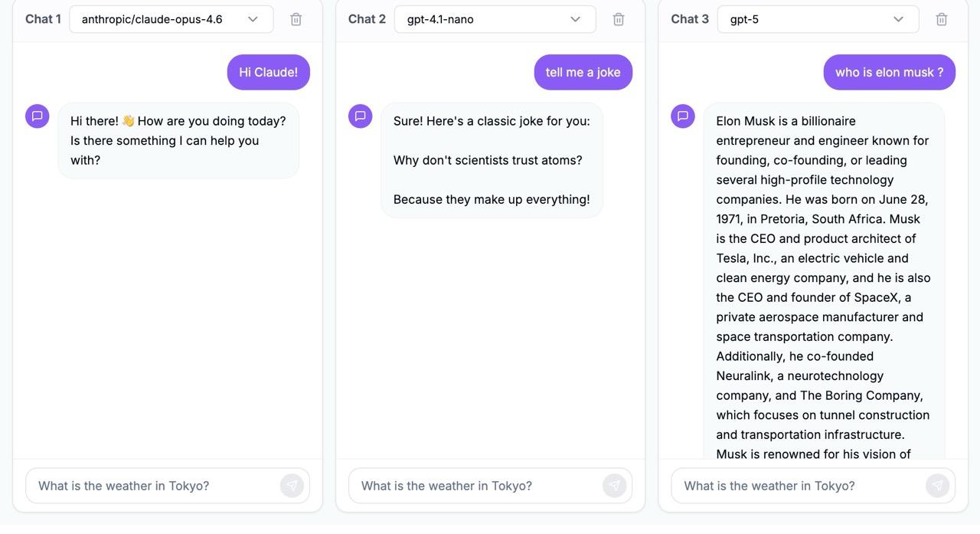Click the 'Hi Claude!' user message bubble
This screenshot has height=534, width=980.
click(x=268, y=71)
